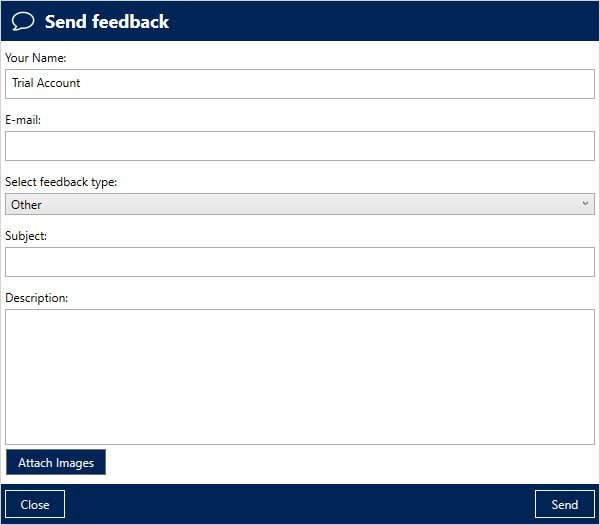
Task: Click inside the Description text area
Action: point(300,376)
